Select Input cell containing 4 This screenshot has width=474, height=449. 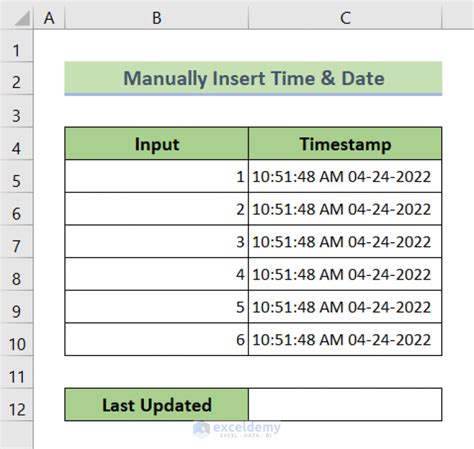(x=157, y=274)
